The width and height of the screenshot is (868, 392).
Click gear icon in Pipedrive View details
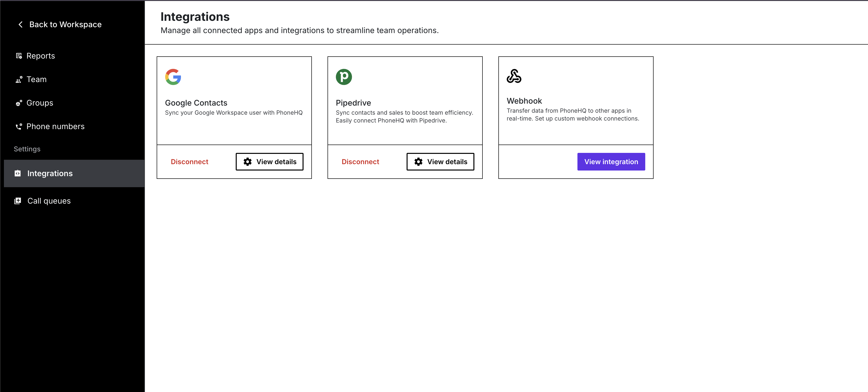point(419,162)
